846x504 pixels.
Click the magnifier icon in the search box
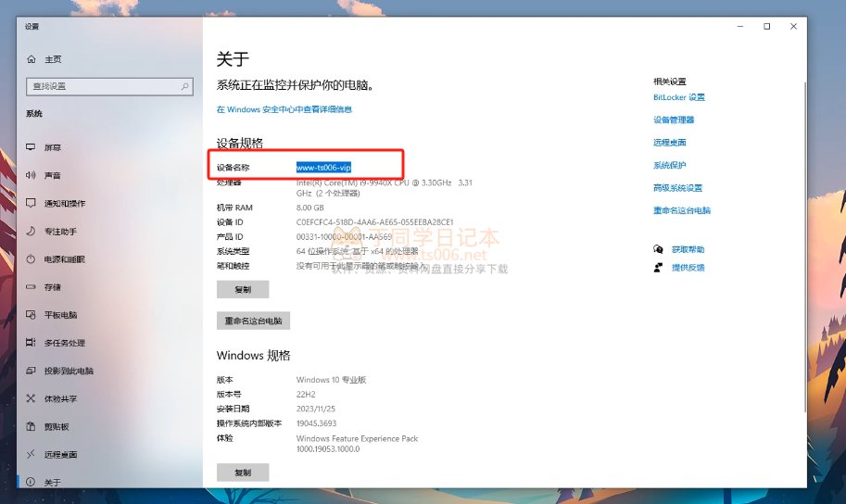click(x=185, y=86)
